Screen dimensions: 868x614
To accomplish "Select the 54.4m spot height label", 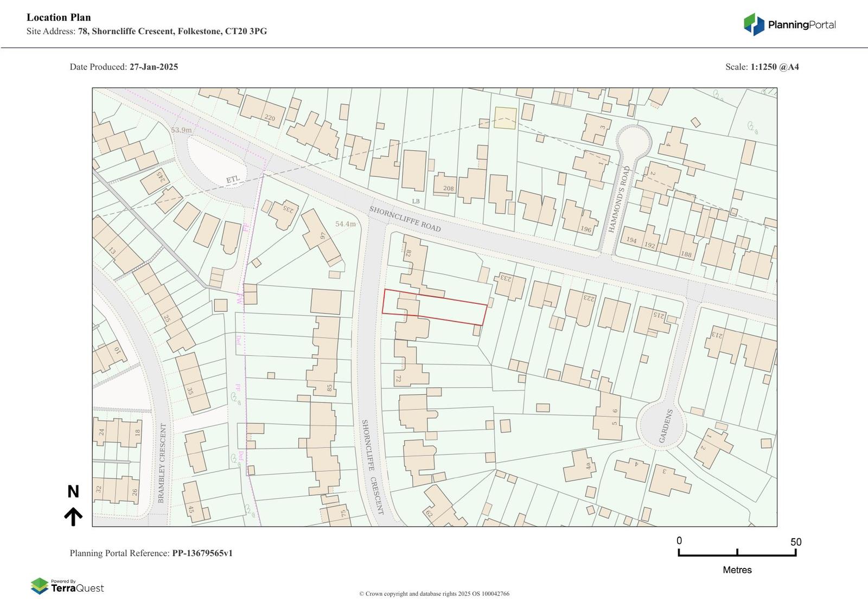I will click(x=345, y=224).
